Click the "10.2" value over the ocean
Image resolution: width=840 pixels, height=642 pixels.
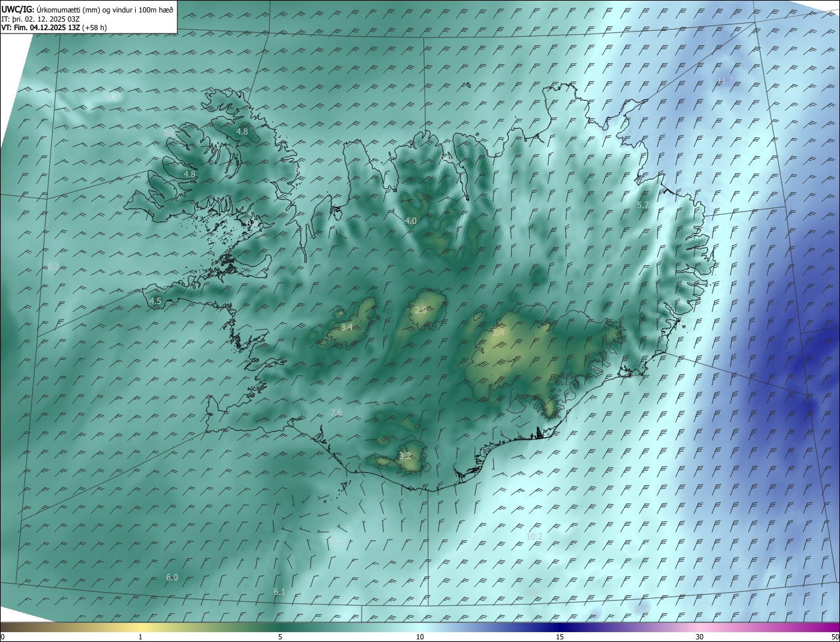pyautogui.click(x=535, y=536)
